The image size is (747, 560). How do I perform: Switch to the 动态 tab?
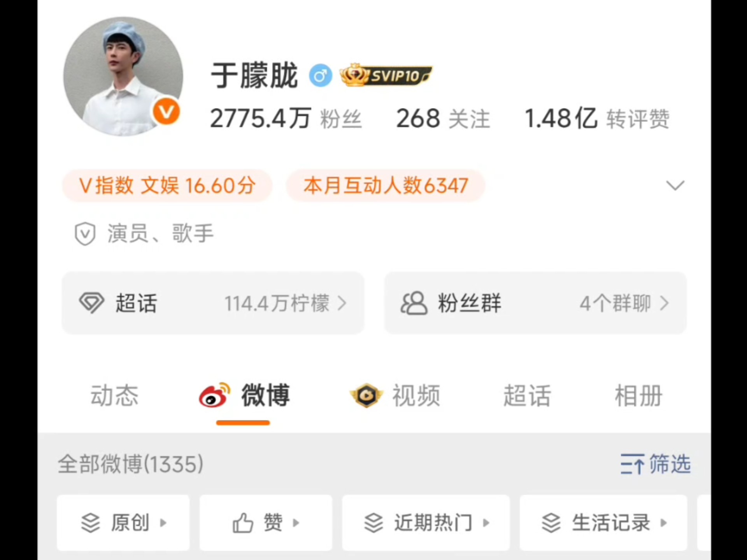[114, 395]
